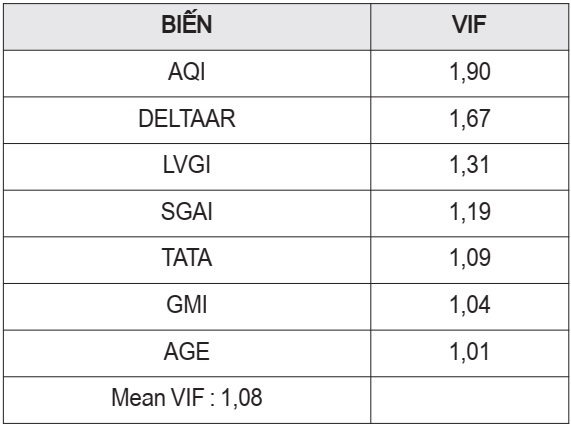Click the VIF value 1,19
This screenshot has width=571, height=425.
[470, 212]
